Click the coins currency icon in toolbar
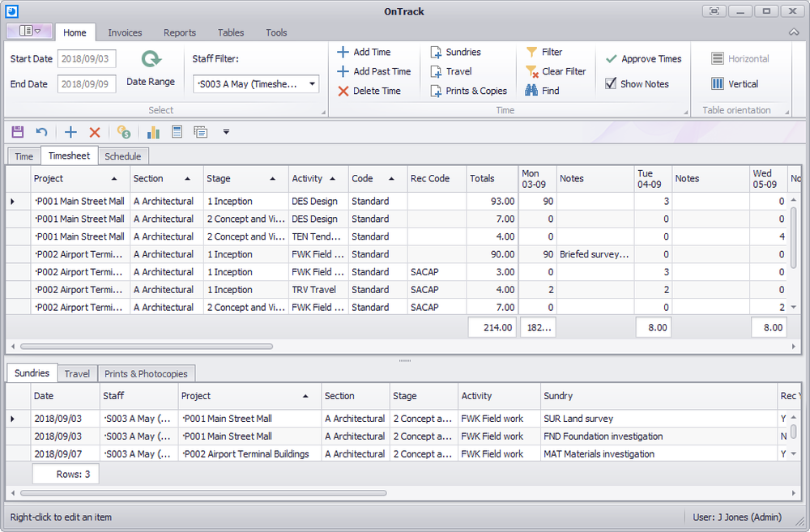810x532 pixels. pos(123,132)
